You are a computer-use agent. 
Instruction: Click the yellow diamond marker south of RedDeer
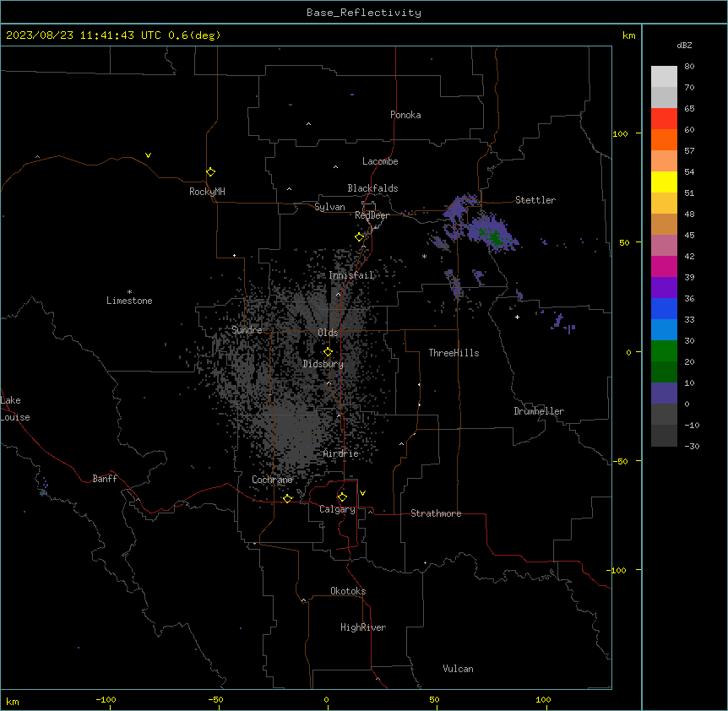[x=360, y=237]
